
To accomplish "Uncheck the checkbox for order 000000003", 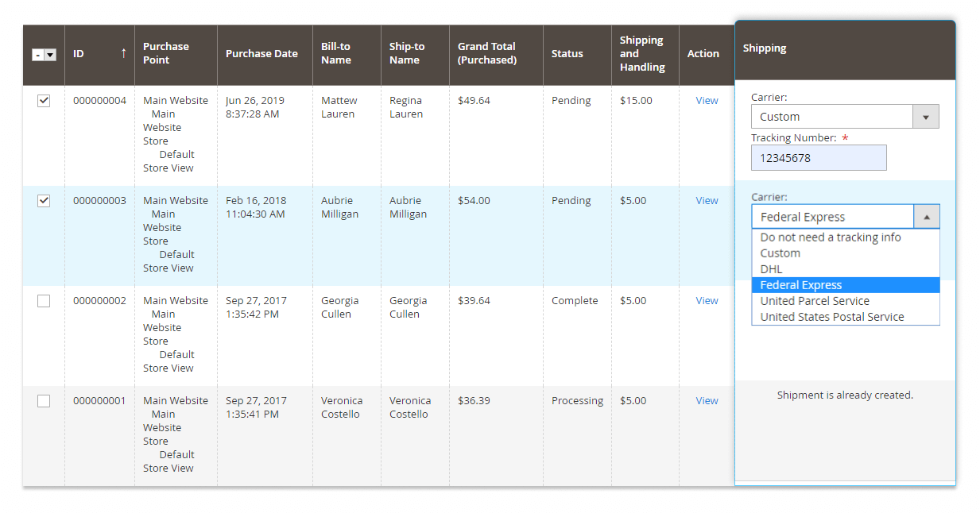I will click(x=44, y=201).
